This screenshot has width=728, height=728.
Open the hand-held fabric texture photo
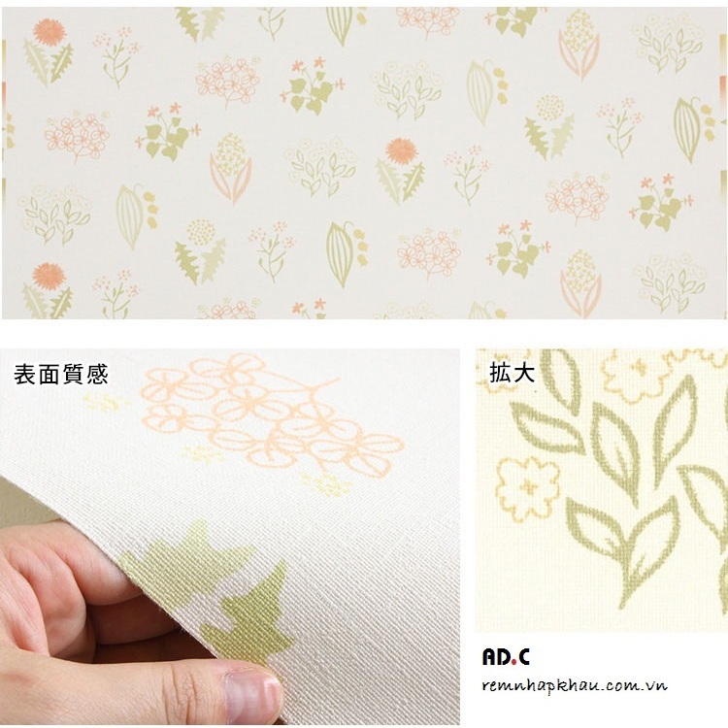[229, 537]
